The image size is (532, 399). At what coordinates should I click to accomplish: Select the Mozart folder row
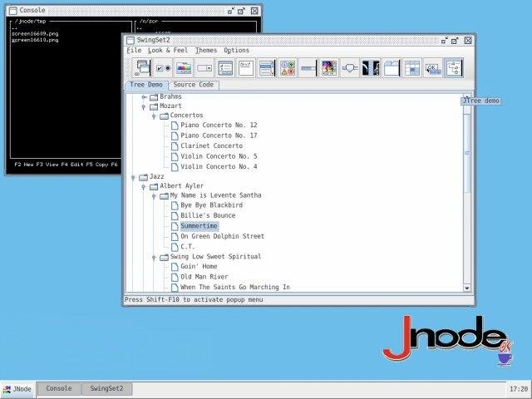coord(166,106)
